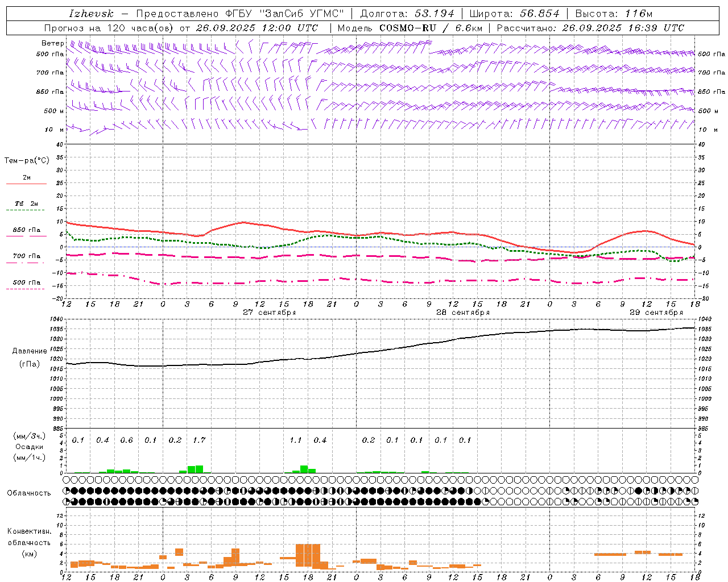Click 'Рассчитано: 26.09.2025 16:39 UTC' timestamp
The height and width of the screenshot is (582, 728).
coord(590,28)
